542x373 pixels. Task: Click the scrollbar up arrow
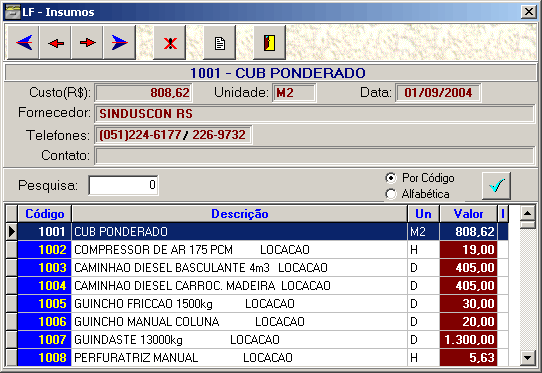coord(527,213)
